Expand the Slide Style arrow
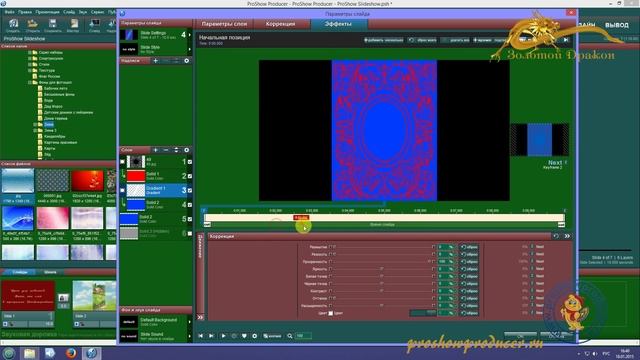 pos(190,49)
